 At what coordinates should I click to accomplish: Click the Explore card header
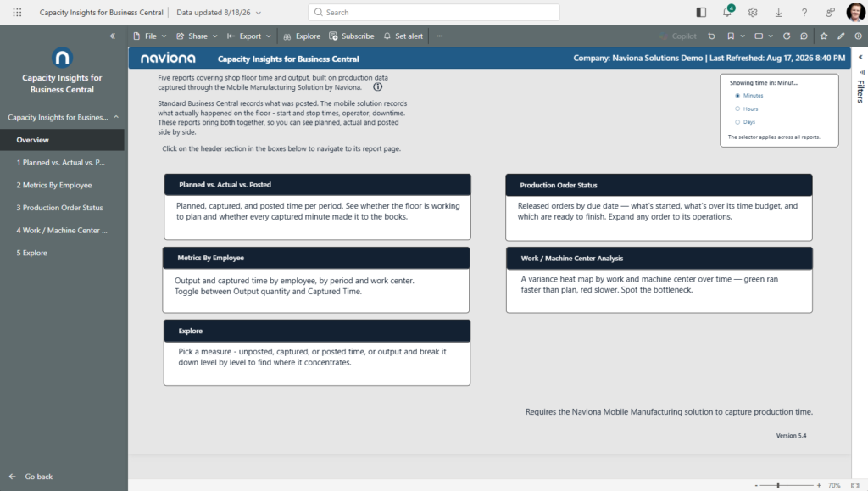317,331
